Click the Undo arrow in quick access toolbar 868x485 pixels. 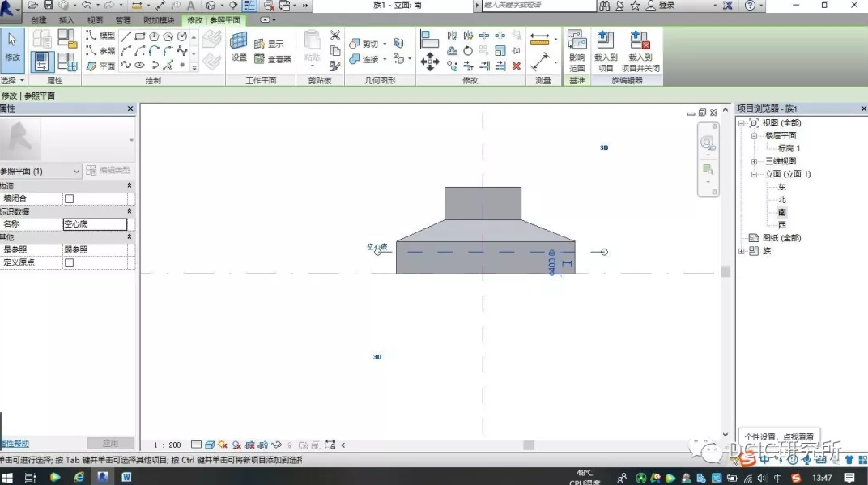point(87,5)
